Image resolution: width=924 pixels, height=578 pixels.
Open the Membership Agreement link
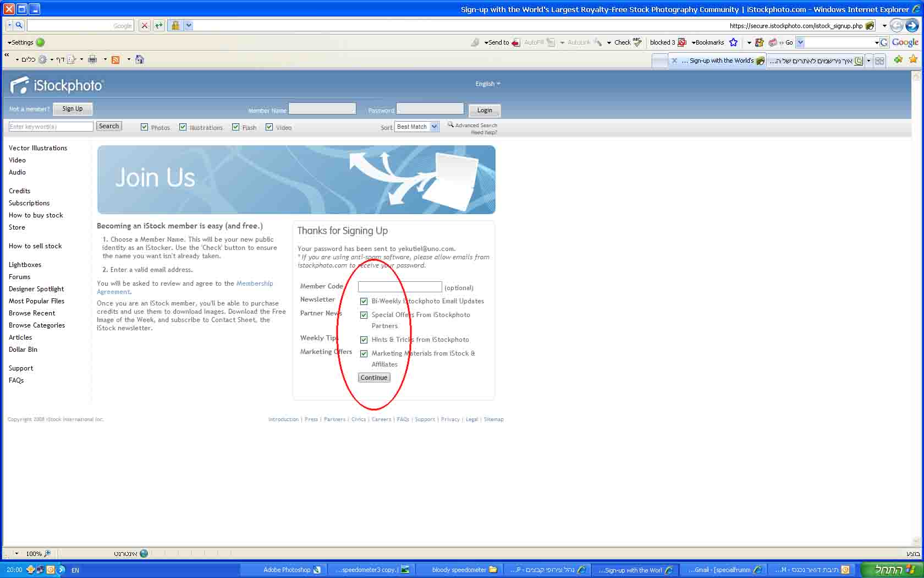click(x=185, y=287)
